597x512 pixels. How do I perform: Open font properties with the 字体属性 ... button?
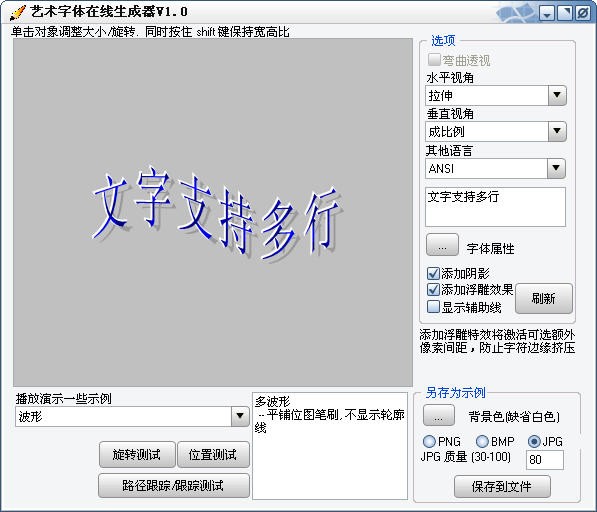(x=442, y=245)
